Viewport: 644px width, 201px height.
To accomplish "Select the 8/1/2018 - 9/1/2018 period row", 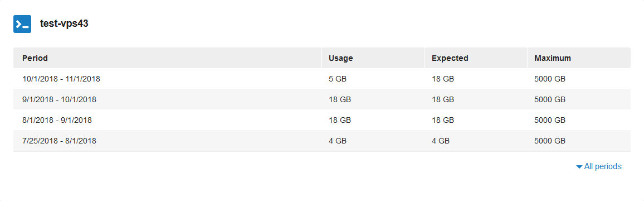I will [321, 120].
